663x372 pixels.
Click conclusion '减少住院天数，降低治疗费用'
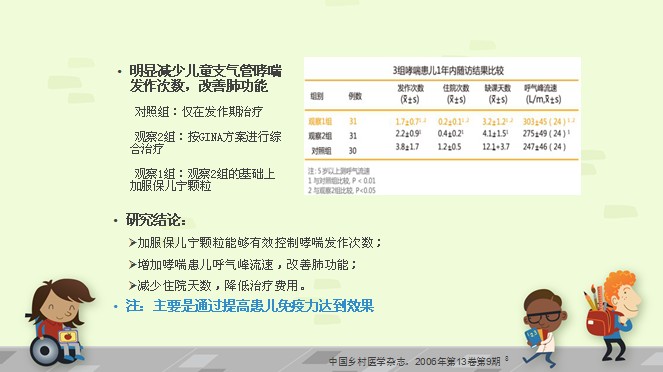pyautogui.click(x=217, y=286)
